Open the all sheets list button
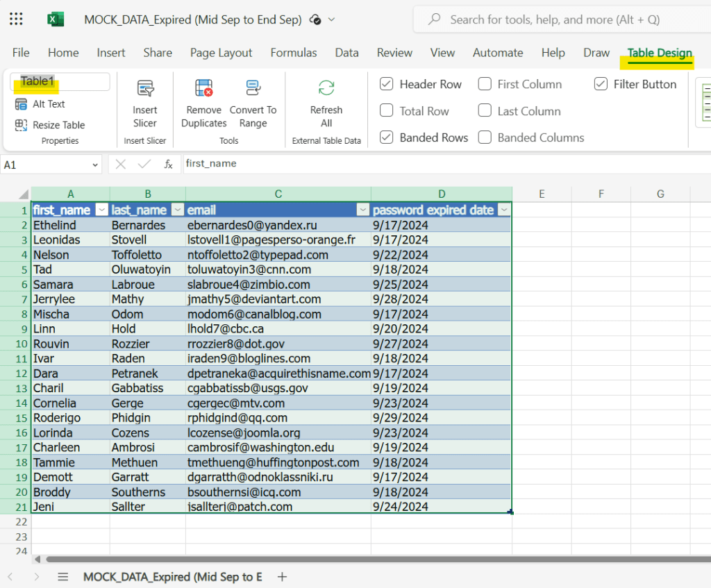Image resolution: width=711 pixels, height=588 pixels. tap(63, 576)
